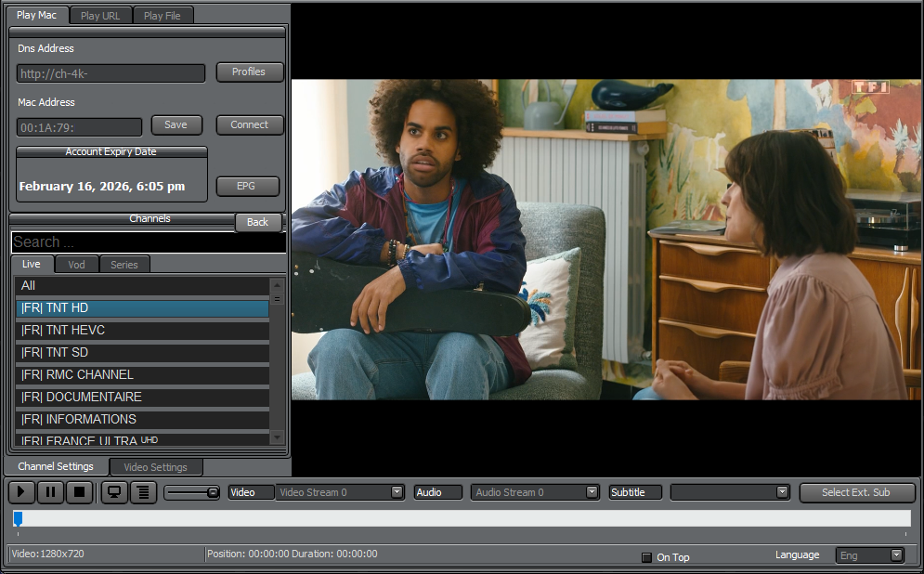Open the Play File tab
The width and height of the screenshot is (924, 574).
pos(163,16)
